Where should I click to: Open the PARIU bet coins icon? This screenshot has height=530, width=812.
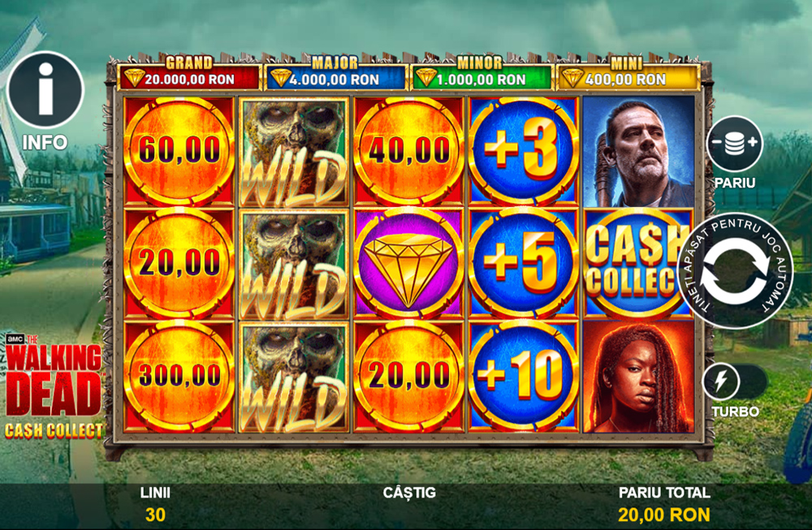(734, 144)
